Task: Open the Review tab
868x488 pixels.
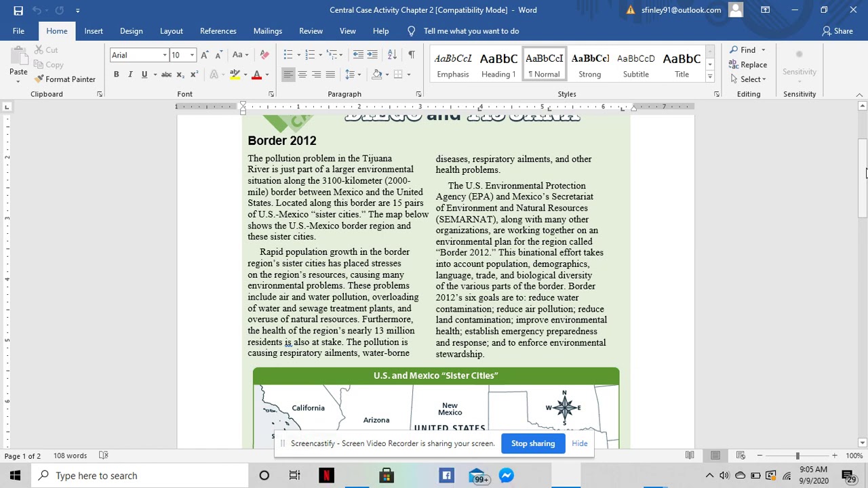Action: tap(311, 31)
